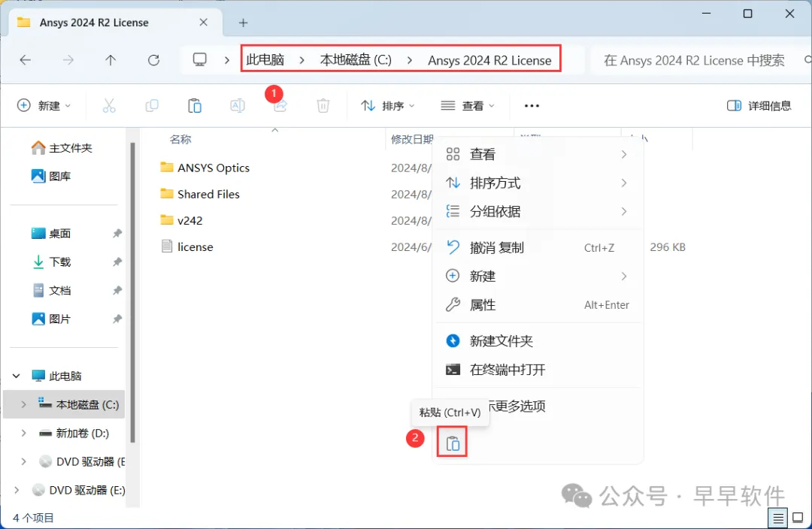The width and height of the screenshot is (812, 529).
Task: Click the Cut scissors icon in toolbar
Action: tap(109, 106)
